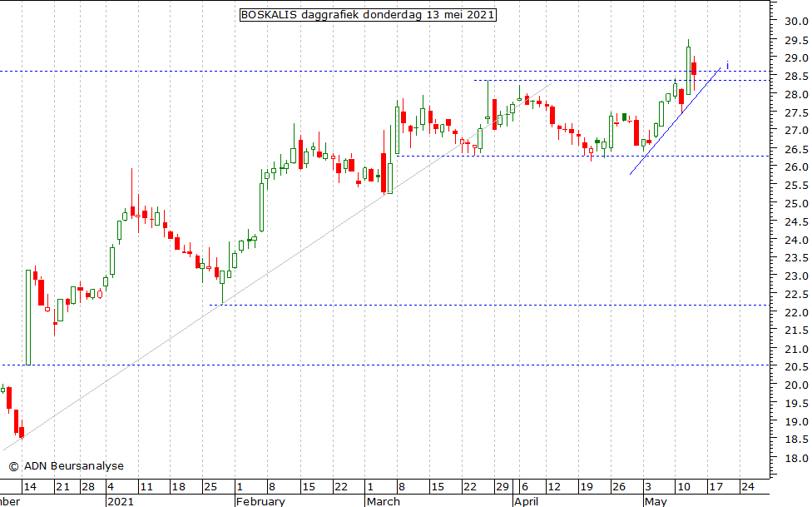Click the 22.0 price axis label
The height and width of the screenshot is (507, 812).
click(x=796, y=312)
